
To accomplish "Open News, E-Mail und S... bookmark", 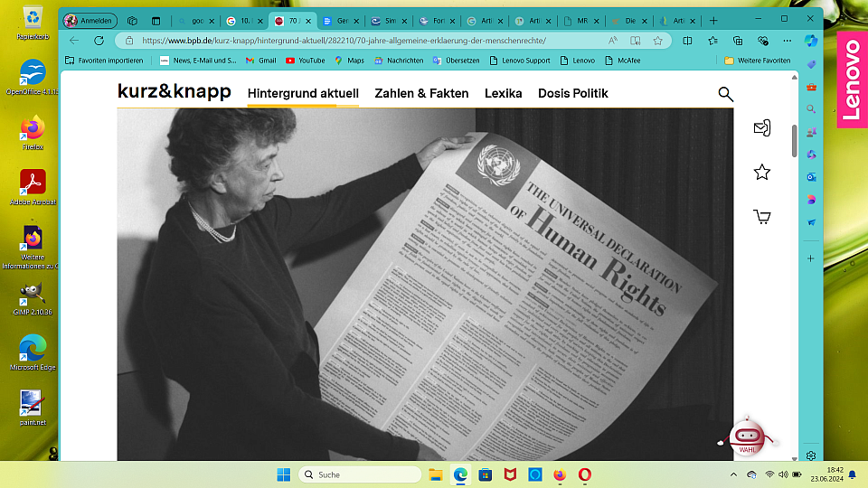I will [198, 61].
